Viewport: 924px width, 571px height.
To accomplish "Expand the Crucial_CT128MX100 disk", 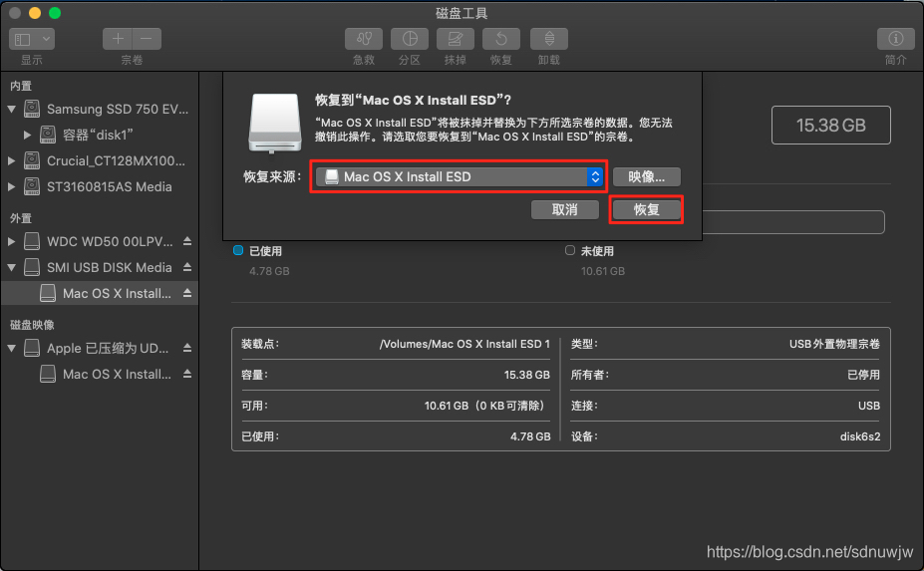I will point(12,160).
